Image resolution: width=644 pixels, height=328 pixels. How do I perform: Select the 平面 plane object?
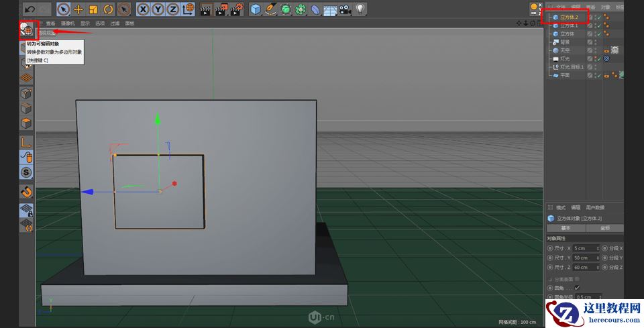[x=565, y=75]
